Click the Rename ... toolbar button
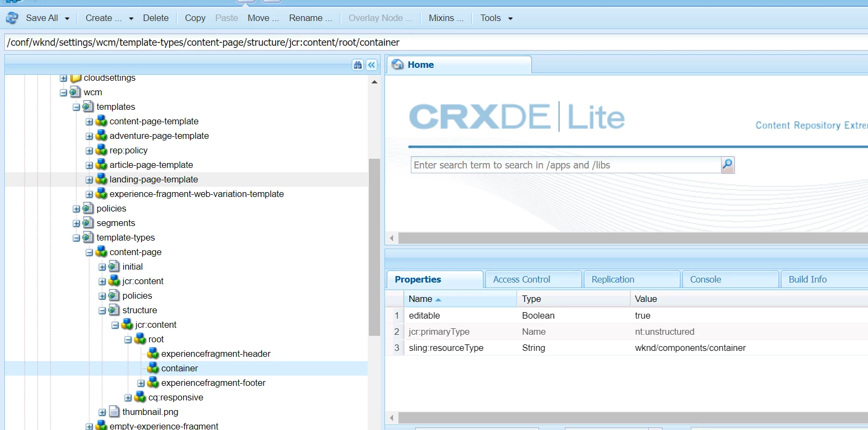This screenshot has width=868, height=430. 311,18
